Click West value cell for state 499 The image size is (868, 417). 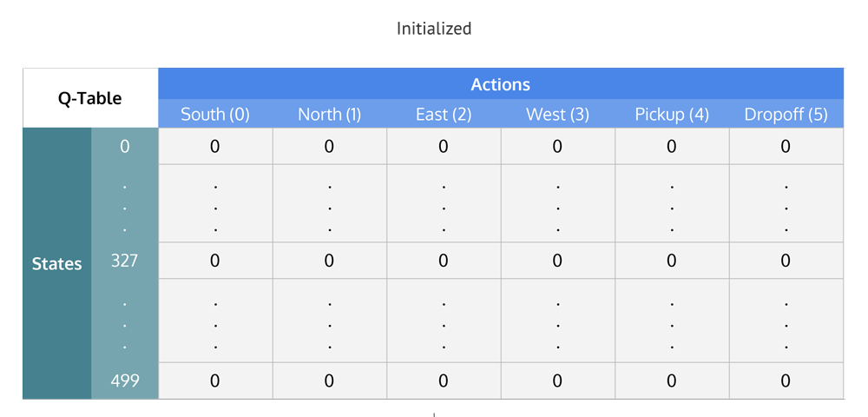(x=557, y=381)
